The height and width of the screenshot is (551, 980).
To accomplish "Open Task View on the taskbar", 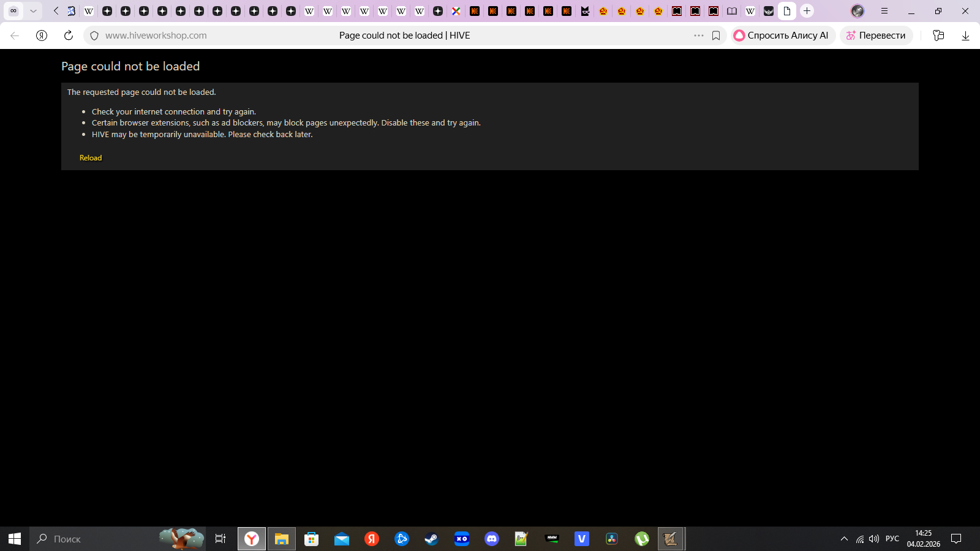I will 221,539.
